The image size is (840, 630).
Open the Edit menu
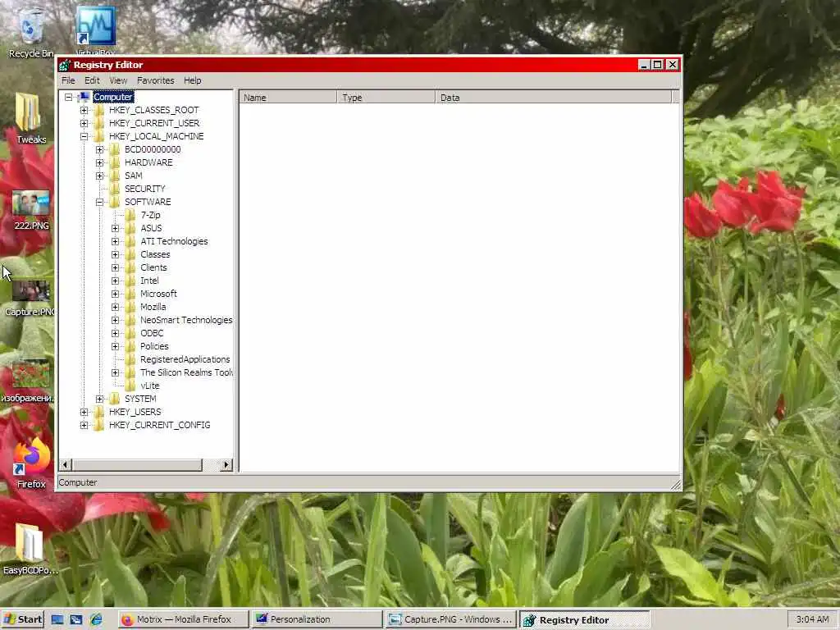(x=92, y=80)
